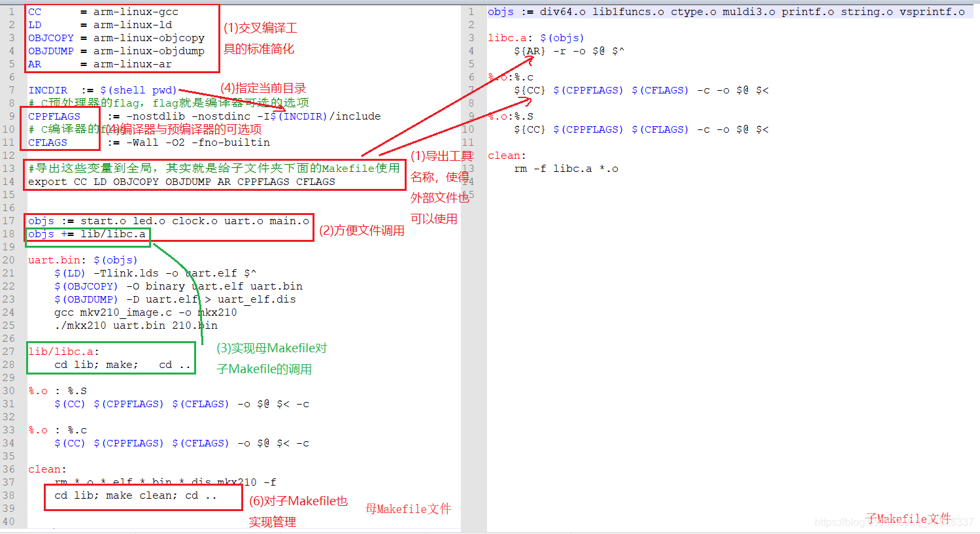
Task: Click the 'OBJDUMP = arm-linux-objdump' line
Action: 116,51
